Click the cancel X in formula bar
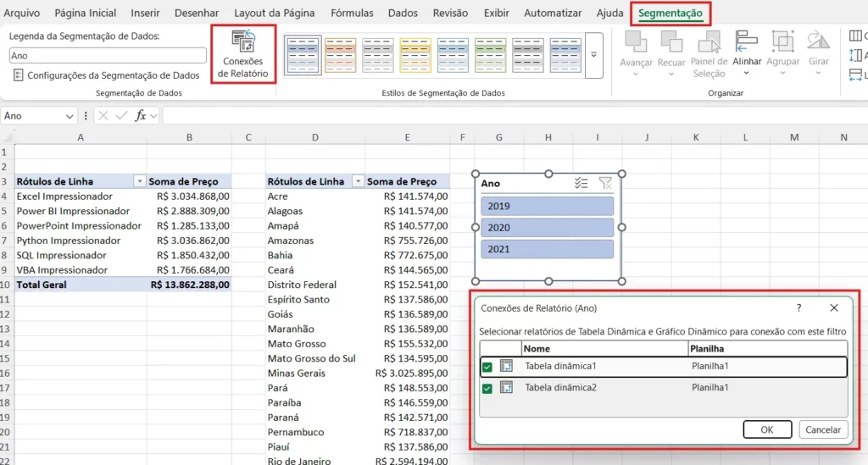 103,115
